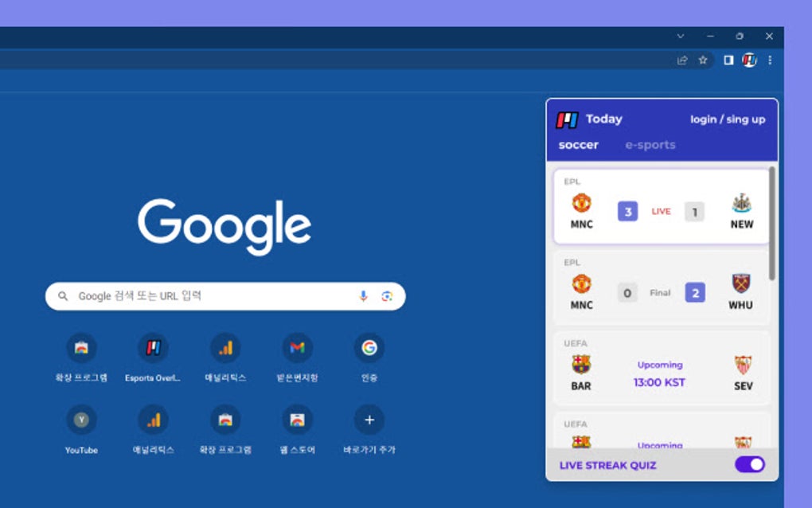
Task: Open the 웹 스토어 shortcut icon
Action: point(296,420)
